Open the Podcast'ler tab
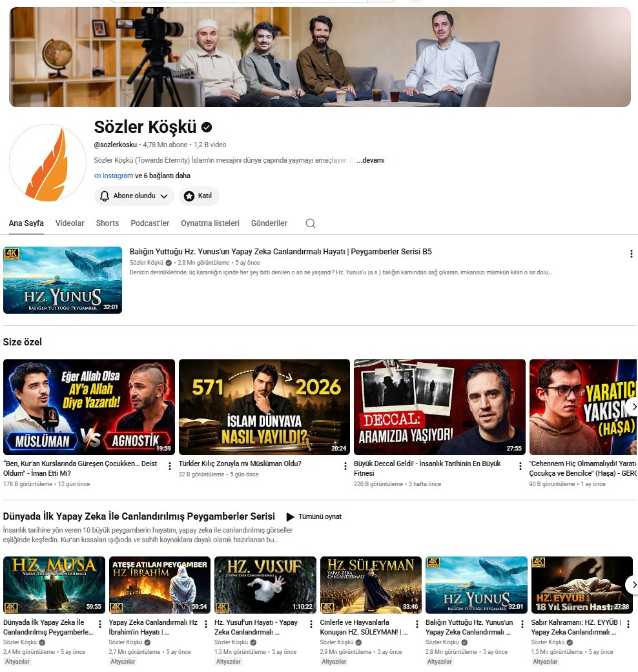Image resolution: width=638 pixels, height=672 pixels. (150, 223)
